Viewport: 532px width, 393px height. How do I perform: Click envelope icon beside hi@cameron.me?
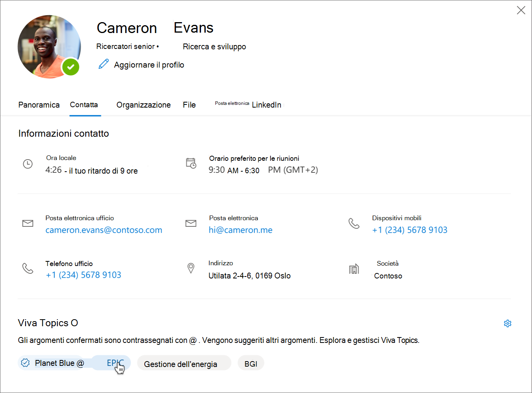pyautogui.click(x=191, y=223)
